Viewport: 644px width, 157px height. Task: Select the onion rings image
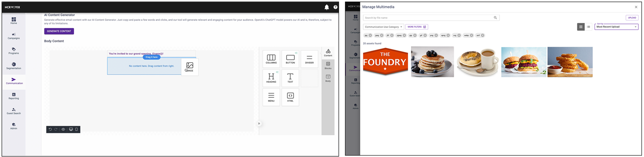click(570, 61)
